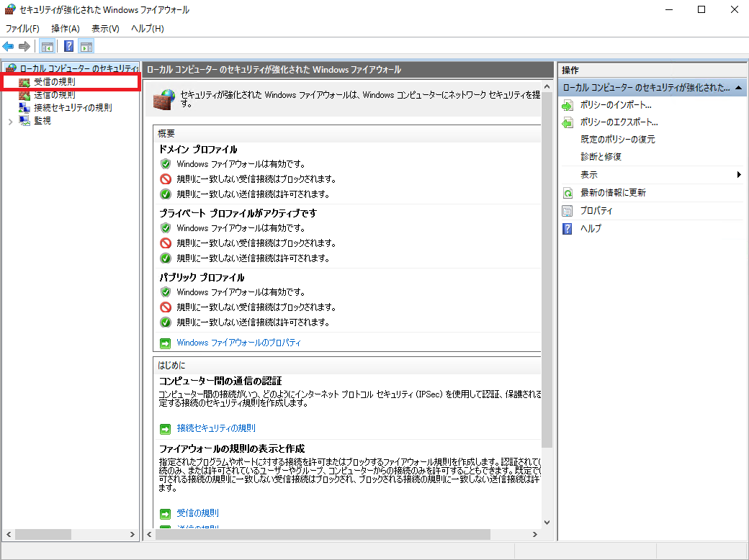The height and width of the screenshot is (560, 749).
Task: Click the center pane horizontal scrollbar thumb
Action: [x=323, y=535]
